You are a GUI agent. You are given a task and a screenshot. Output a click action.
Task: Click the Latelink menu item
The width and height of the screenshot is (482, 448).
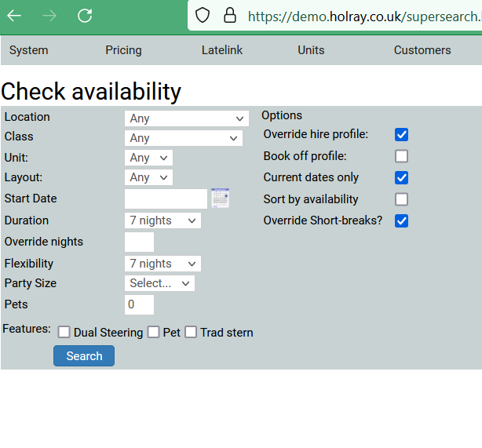[222, 50]
